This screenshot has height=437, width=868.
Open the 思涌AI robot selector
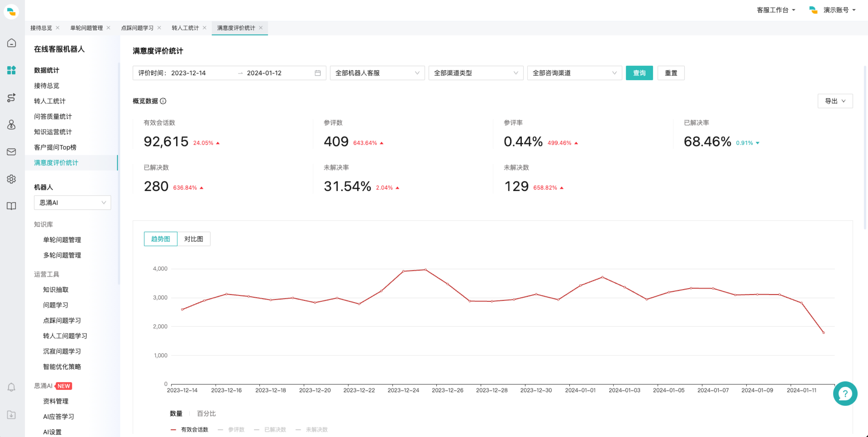pos(72,203)
